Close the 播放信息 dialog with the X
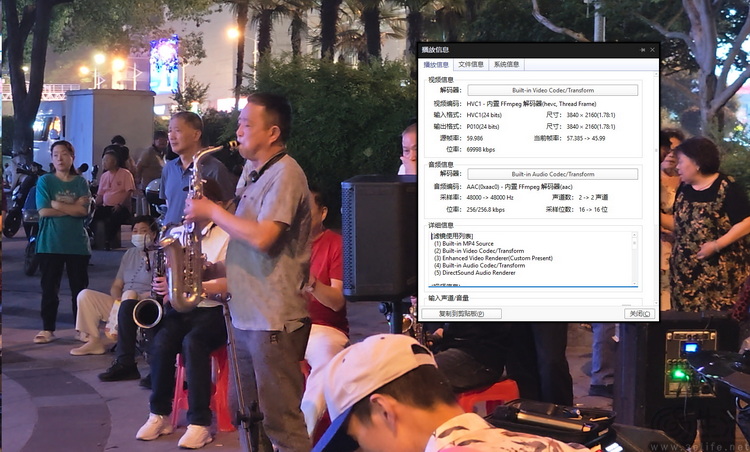Screen dimensions: 750x452 click(x=652, y=49)
